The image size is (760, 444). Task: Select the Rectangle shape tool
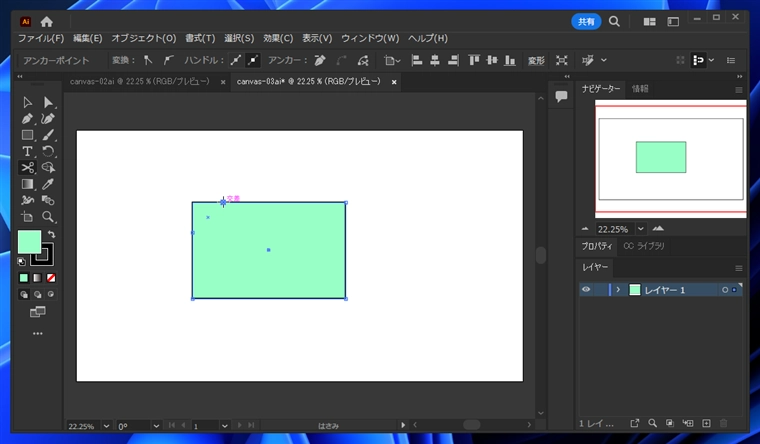pos(27,135)
